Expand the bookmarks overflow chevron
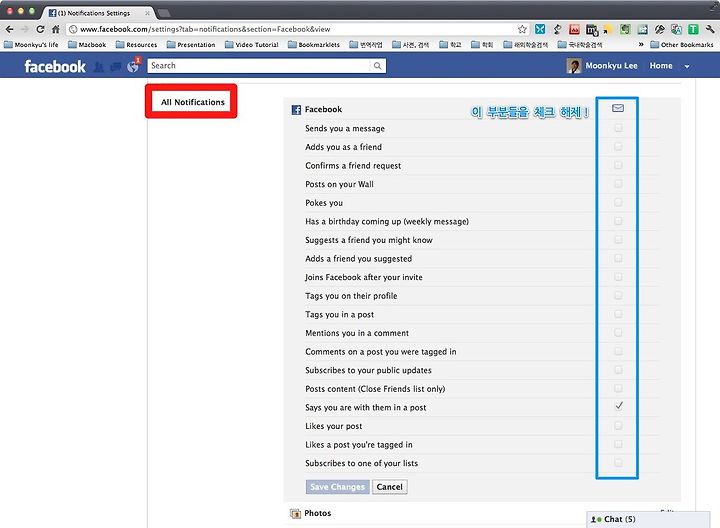 (641, 45)
